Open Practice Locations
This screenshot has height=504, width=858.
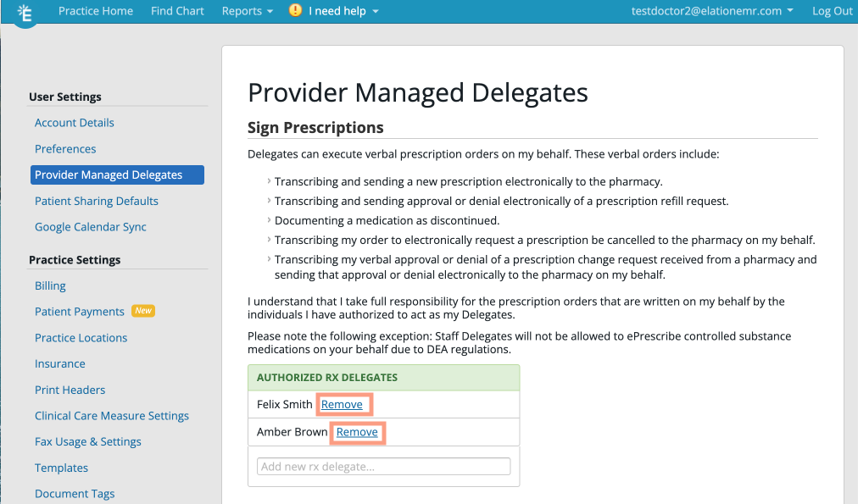[81, 337]
